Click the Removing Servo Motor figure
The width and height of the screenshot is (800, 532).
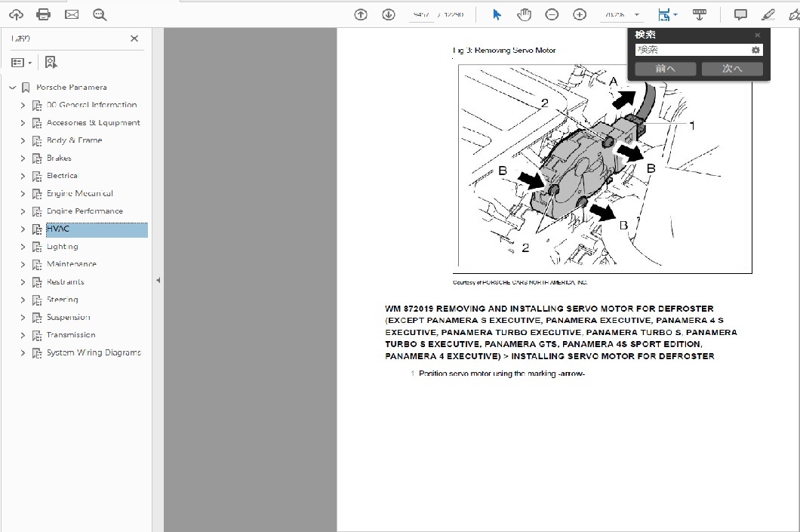click(x=602, y=168)
